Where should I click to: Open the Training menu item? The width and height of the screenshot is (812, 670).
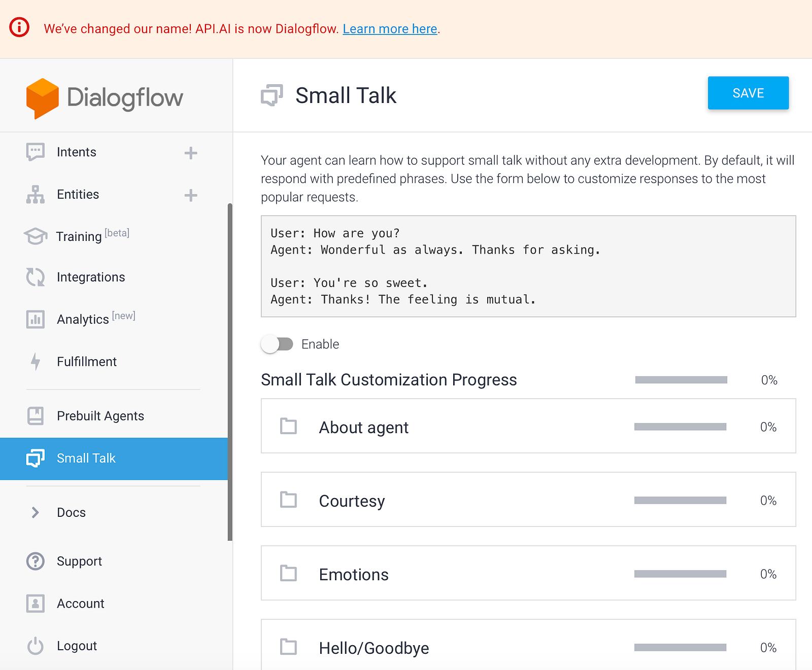(x=79, y=236)
